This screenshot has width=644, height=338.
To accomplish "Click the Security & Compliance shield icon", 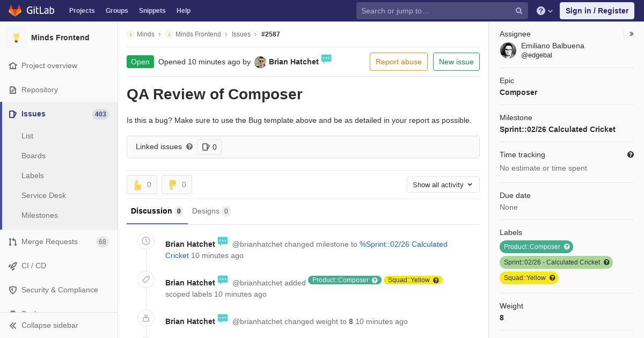I will (x=13, y=290).
